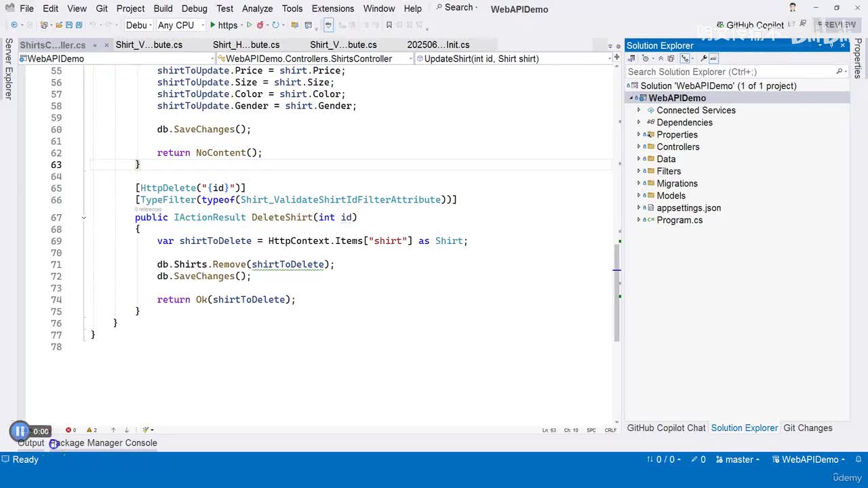This screenshot has width=868, height=488.
Task: Open the UpdateShirt member navigation dropdown
Action: point(513,59)
